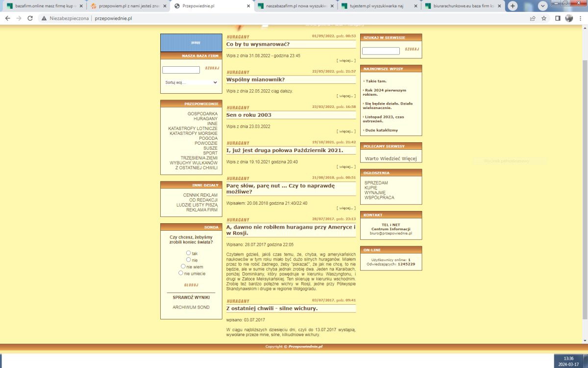
Task: Select the 'tak' radio option in the poll
Action: [189, 253]
